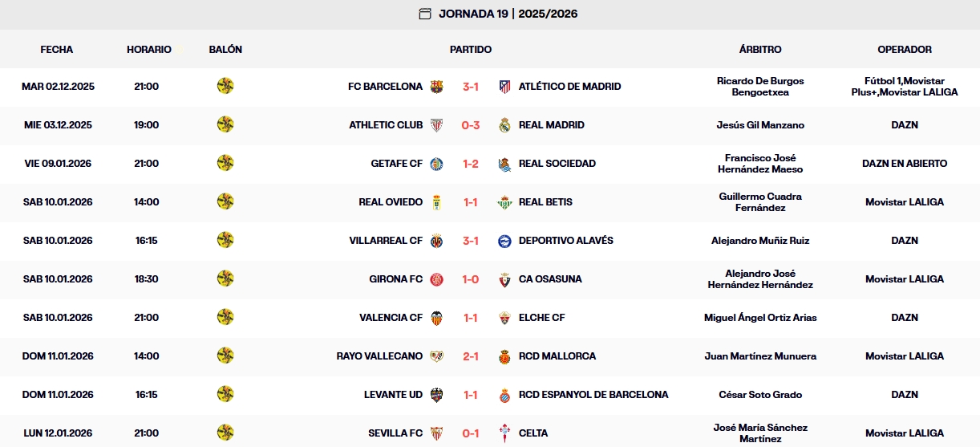
Task: Click the FC Barcelona crest
Action: coord(437,87)
